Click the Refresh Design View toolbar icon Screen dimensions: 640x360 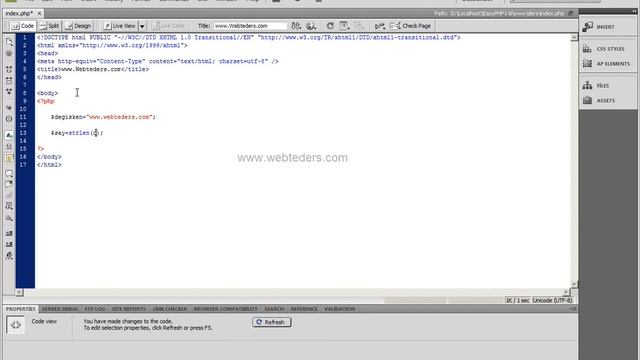[330, 26]
